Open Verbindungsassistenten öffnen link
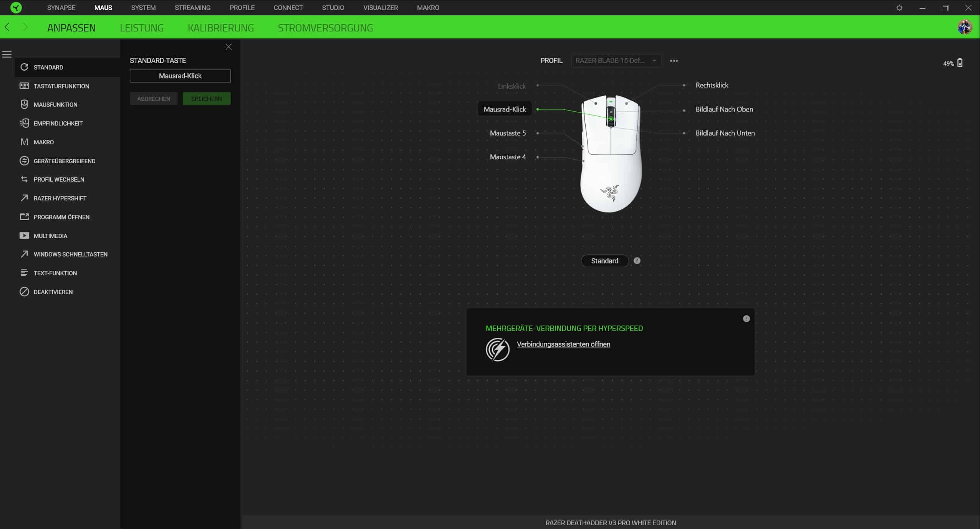 [563, 344]
